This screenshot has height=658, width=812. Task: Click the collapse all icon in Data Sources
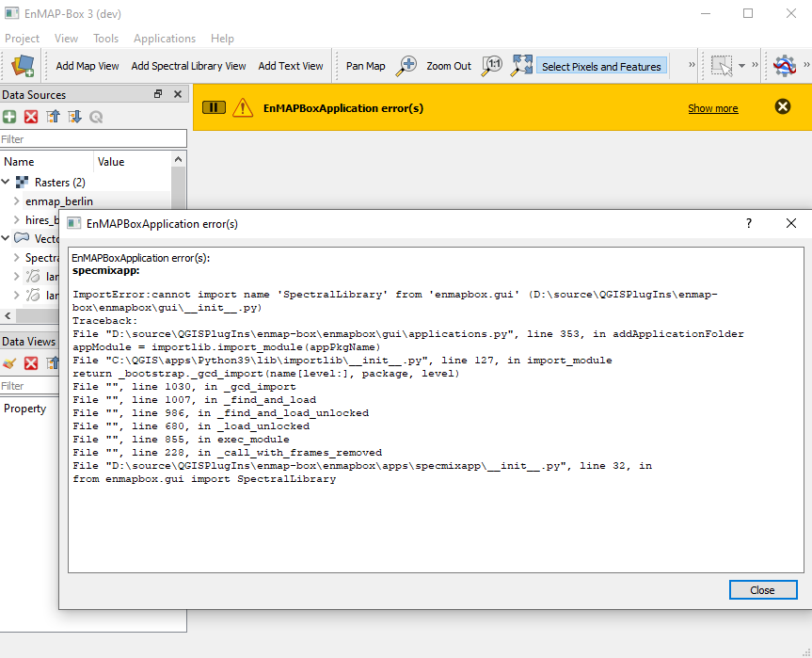[55, 117]
